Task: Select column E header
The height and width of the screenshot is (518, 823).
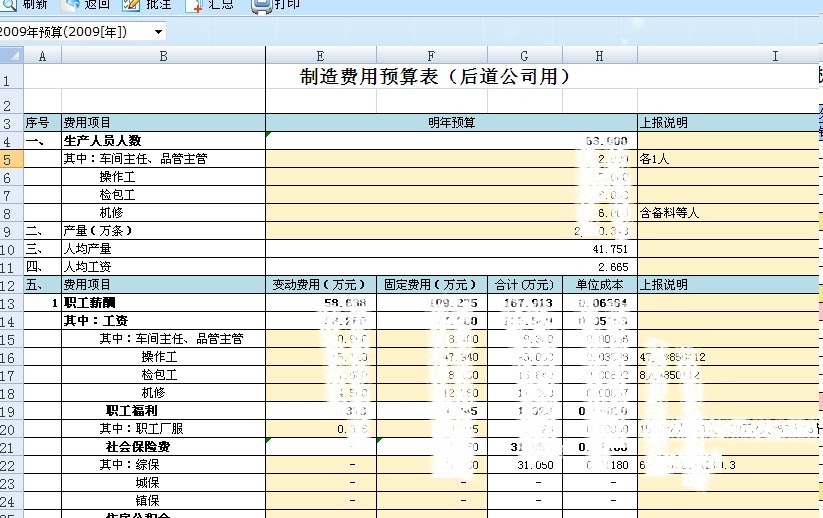Action: (x=321, y=56)
